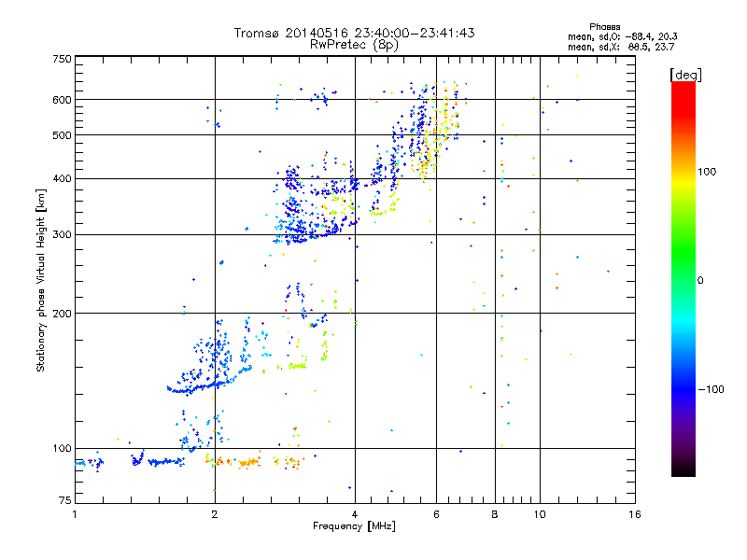Click the x-axis tick label '16'
This screenshot has height=560, width=747.
(635, 514)
